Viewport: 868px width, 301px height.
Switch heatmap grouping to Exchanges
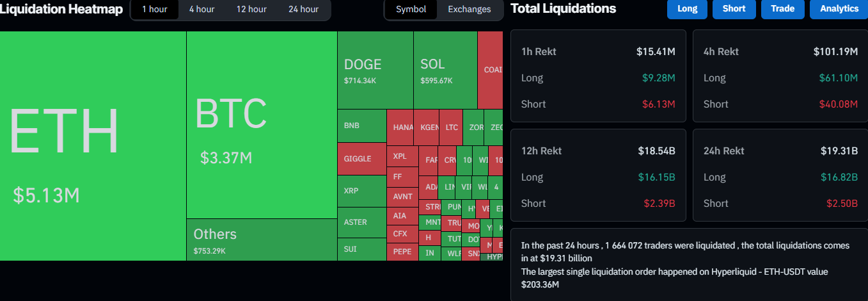(x=470, y=9)
